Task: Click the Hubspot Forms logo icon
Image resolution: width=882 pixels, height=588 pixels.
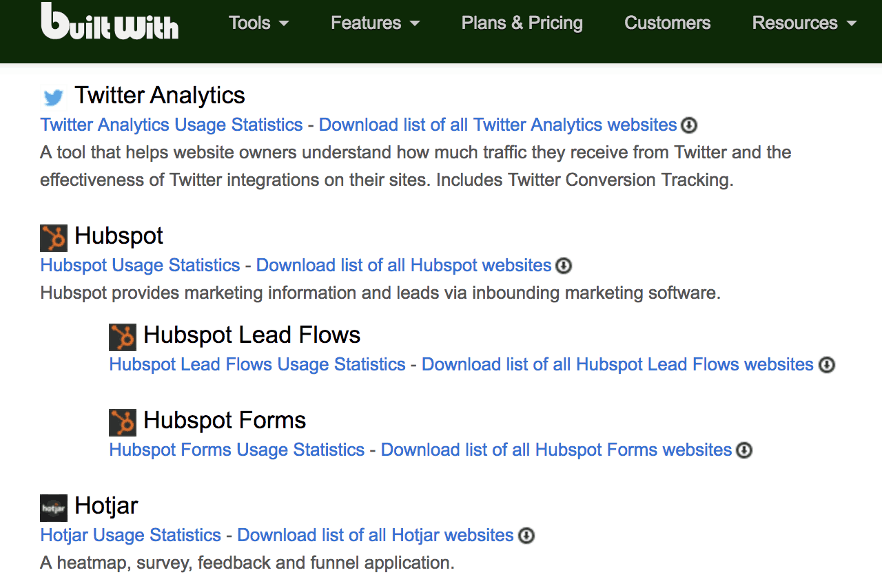Action: [x=123, y=423]
